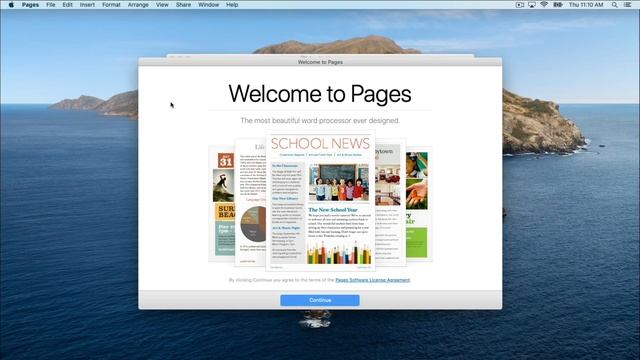
Task: Open the Pages Software License Agreement link
Action: point(372,280)
